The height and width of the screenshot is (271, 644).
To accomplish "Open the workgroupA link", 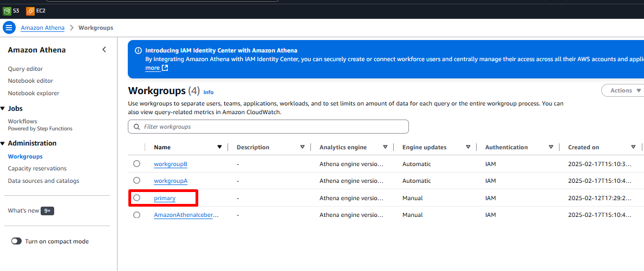I will [x=171, y=181].
